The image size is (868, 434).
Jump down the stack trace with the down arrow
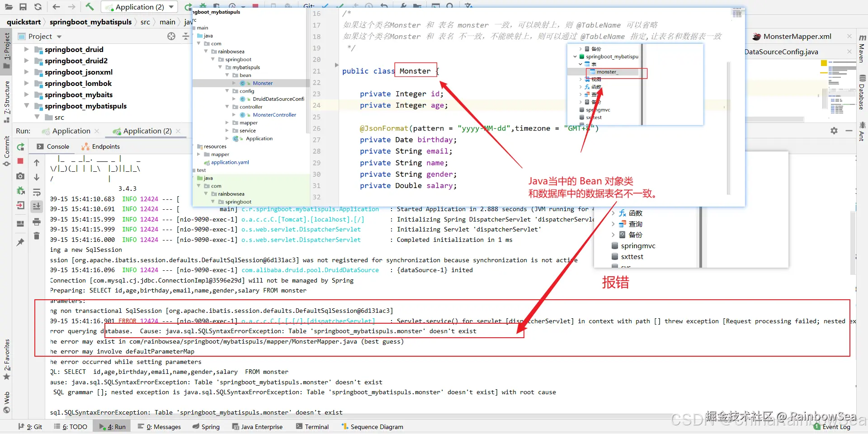point(37,177)
